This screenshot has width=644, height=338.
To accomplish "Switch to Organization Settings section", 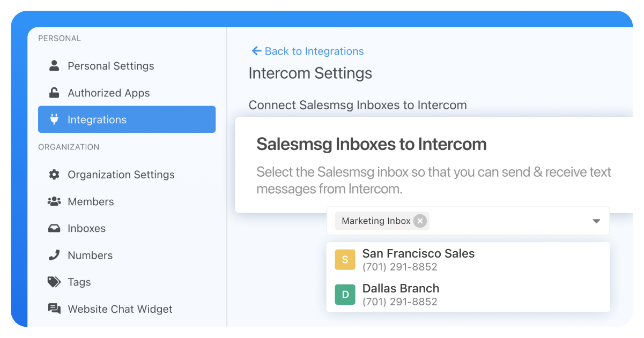I will [121, 174].
